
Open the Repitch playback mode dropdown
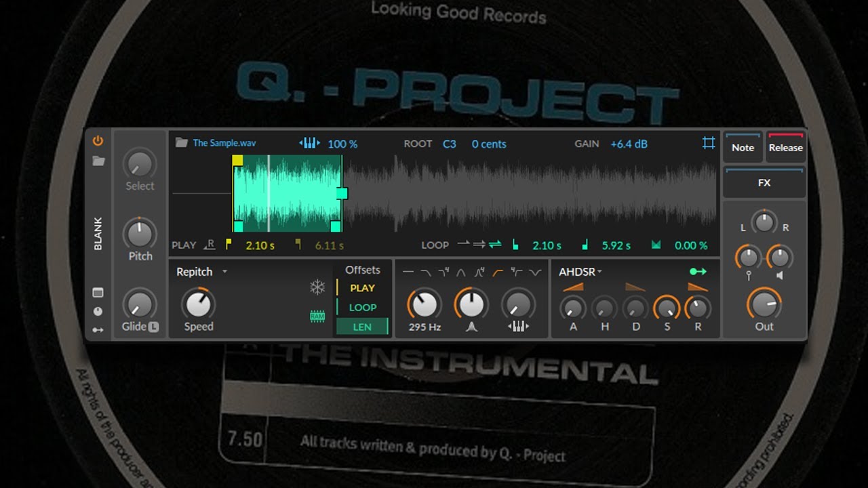(201, 272)
